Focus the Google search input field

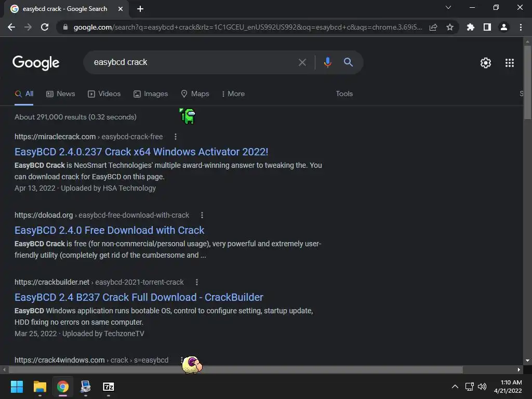(x=193, y=62)
